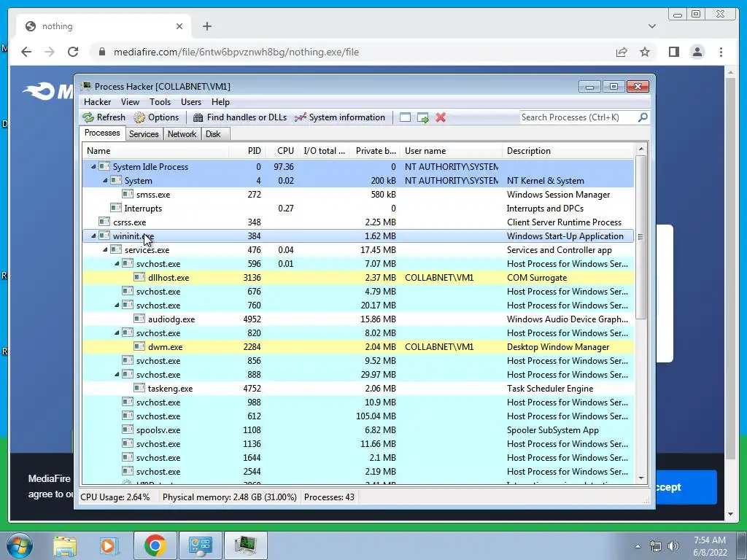Open the Chrome side panel icon
This screenshot has width=747, height=560.
click(x=673, y=52)
